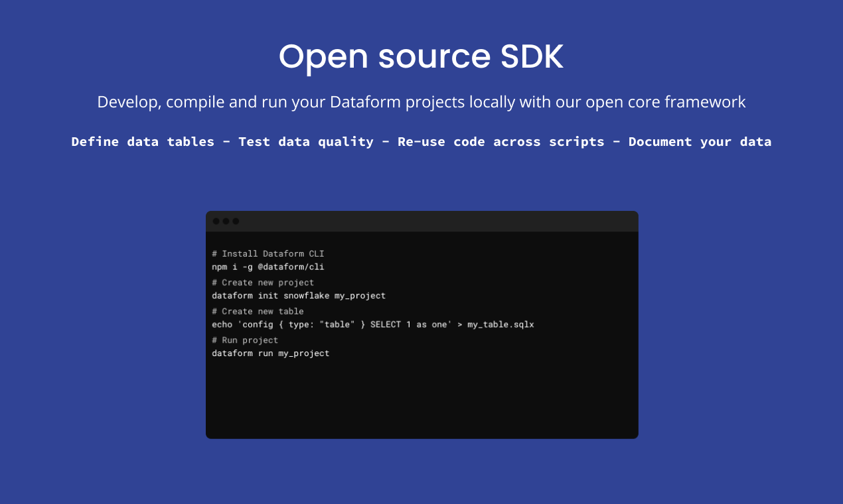Viewport: 843px width, 504px height.
Task: Select 'Define data tables' feature label
Action: click(x=142, y=141)
